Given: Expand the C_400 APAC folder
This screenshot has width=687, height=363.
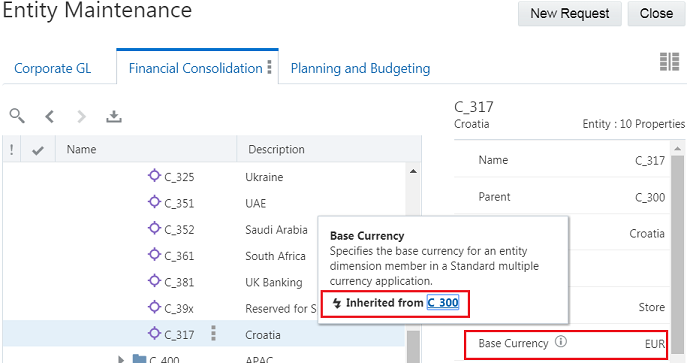Looking at the screenshot, I should coord(121,359).
